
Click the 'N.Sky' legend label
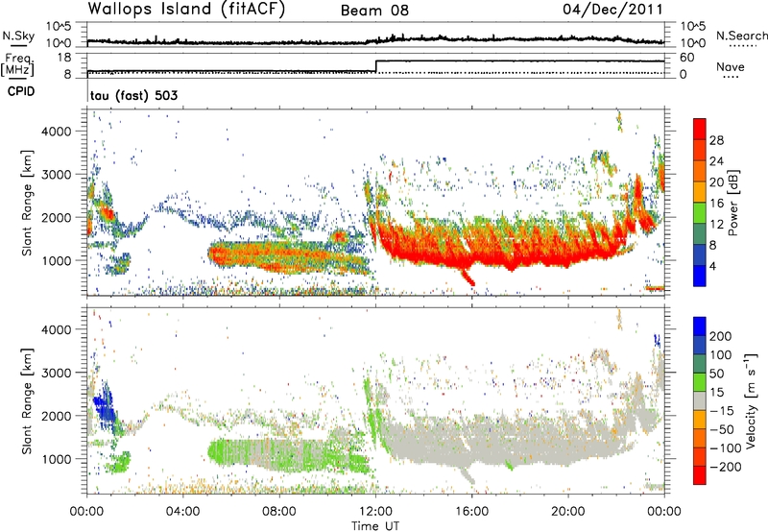coord(18,36)
